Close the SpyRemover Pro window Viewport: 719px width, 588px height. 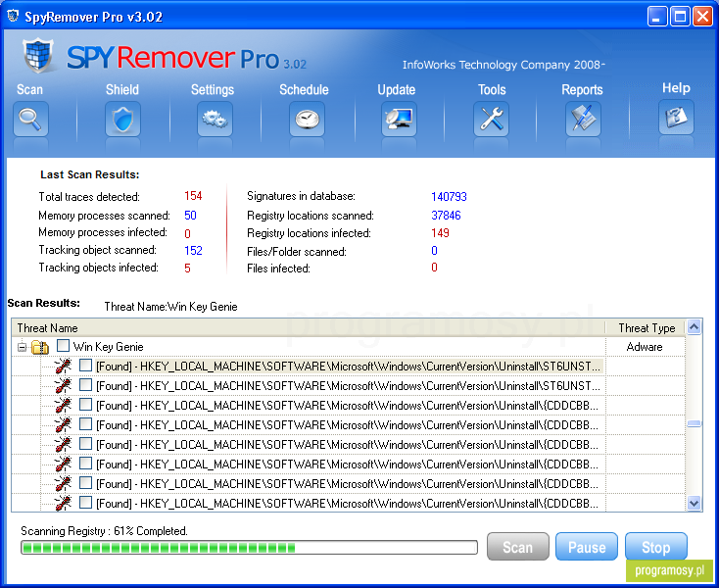click(x=703, y=17)
